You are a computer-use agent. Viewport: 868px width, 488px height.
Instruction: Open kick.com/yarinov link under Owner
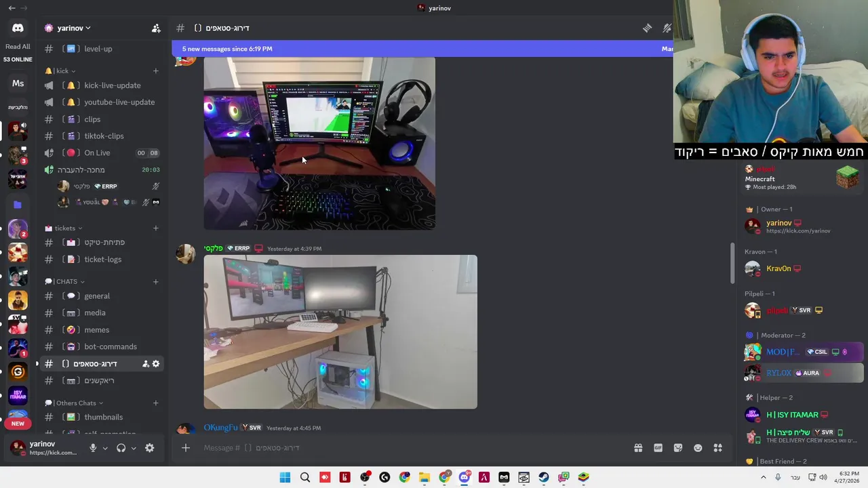(x=798, y=231)
